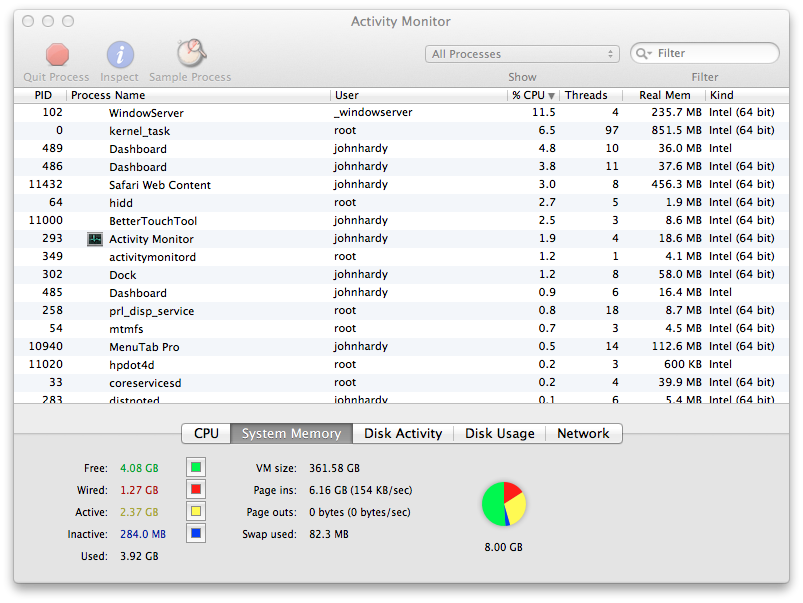Click the memory usage pie chart

pyautogui.click(x=504, y=504)
